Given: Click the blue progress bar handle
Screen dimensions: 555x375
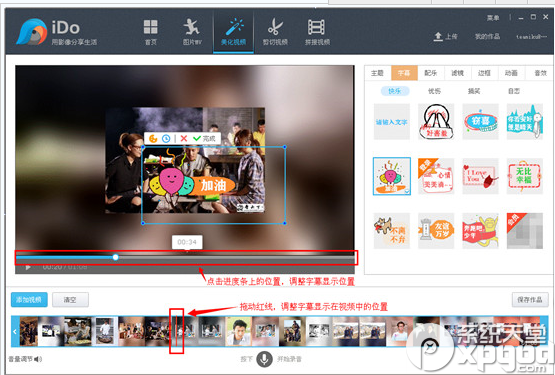Looking at the screenshot, I should pyautogui.click(x=115, y=257).
